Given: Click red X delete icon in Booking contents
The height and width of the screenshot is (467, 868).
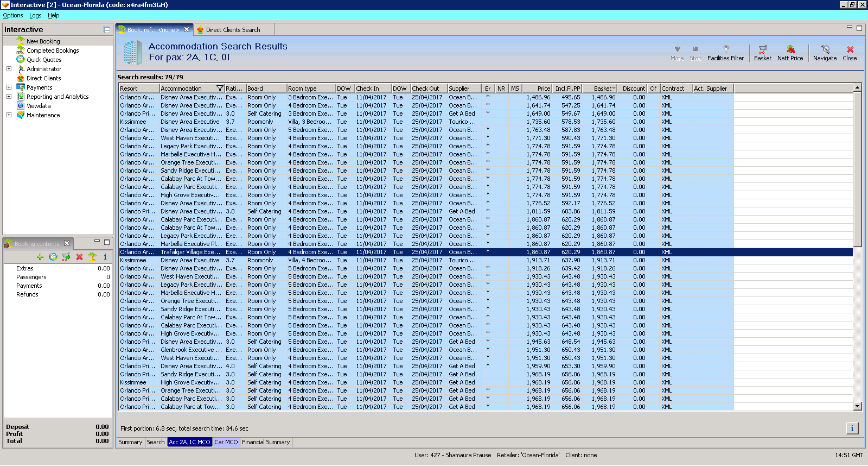Looking at the screenshot, I should point(79,257).
